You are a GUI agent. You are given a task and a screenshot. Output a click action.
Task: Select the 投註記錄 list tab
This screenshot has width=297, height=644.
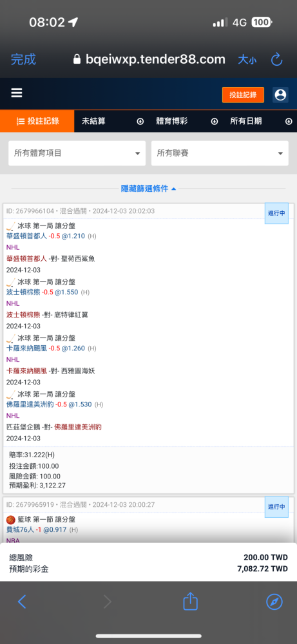pos(37,121)
